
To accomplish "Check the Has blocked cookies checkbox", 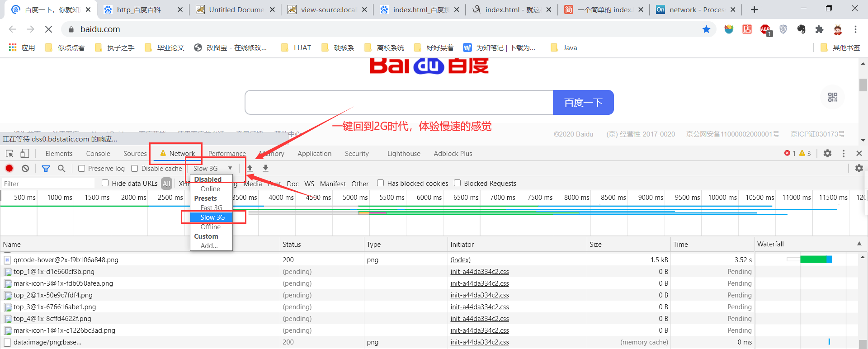I will pyautogui.click(x=380, y=183).
